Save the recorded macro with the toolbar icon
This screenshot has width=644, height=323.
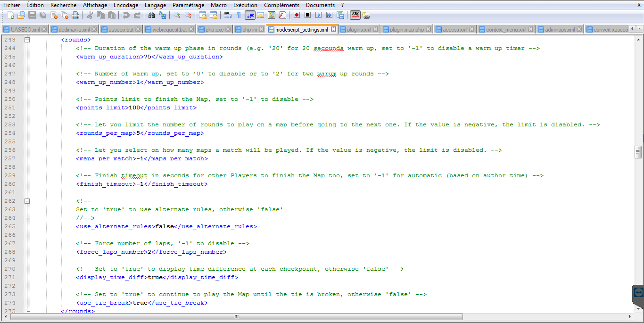coord(340,15)
